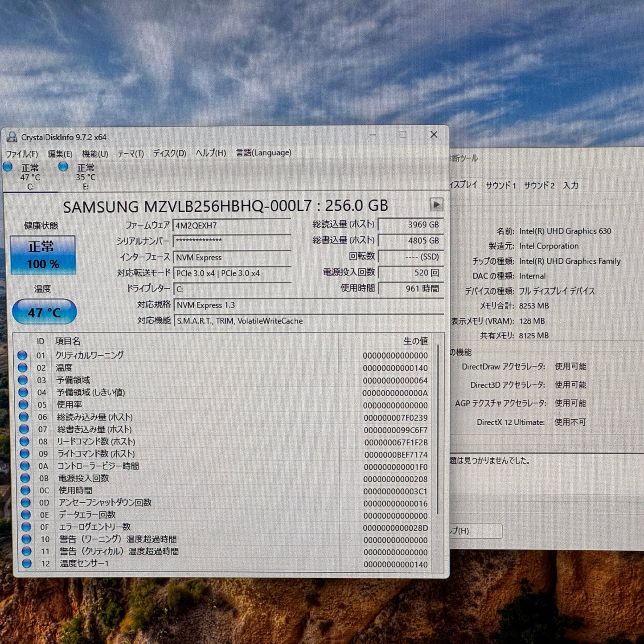Click the NVM Express 1.3 standard field
Viewport: 644px width, 644px height.
(308, 305)
